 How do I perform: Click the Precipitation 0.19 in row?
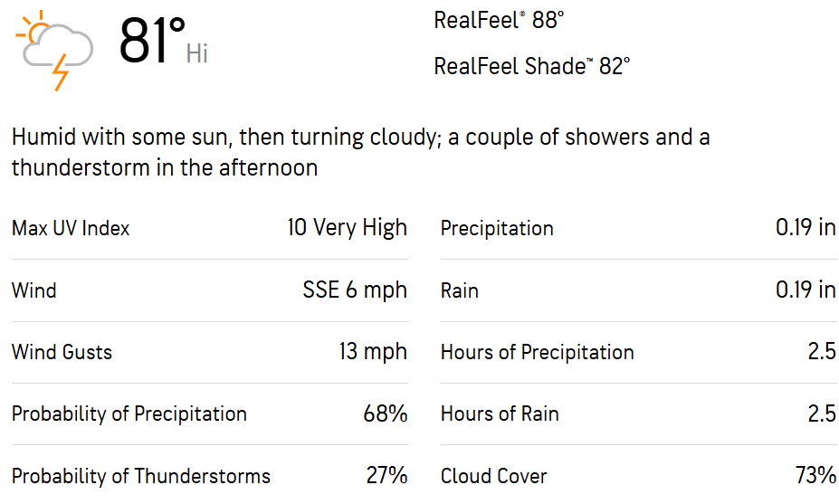638,228
